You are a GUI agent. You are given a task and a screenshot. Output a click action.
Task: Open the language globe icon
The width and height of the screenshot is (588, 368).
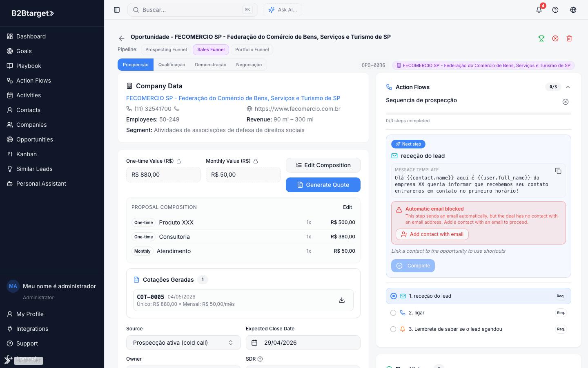tap(573, 10)
